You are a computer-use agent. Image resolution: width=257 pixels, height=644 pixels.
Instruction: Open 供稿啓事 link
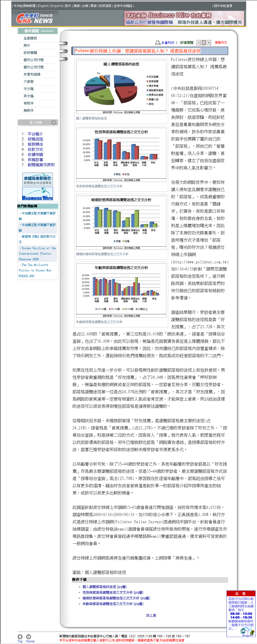click(x=35, y=160)
